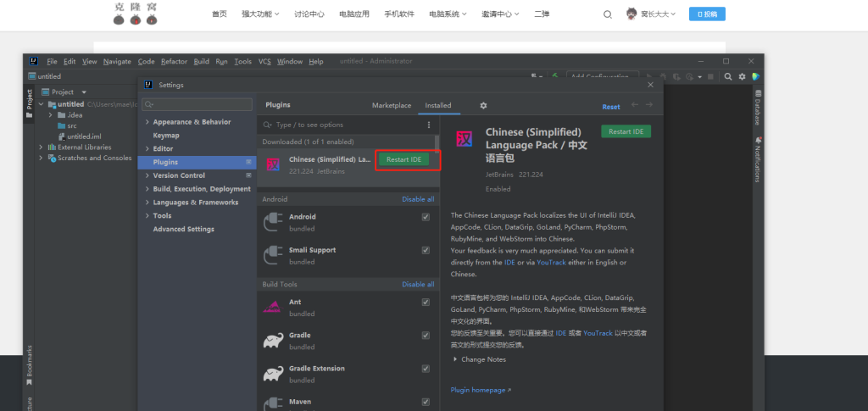Open the Project view dropdown arrow
The image size is (868, 411).
84,92
